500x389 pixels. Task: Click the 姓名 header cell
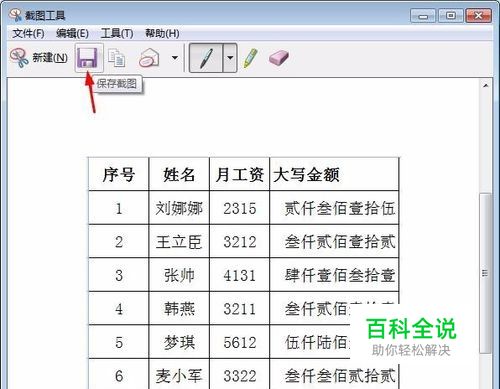179,174
